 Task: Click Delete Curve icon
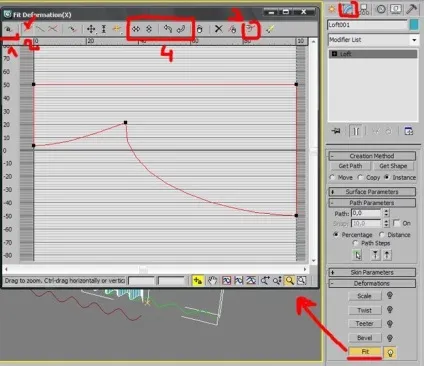(232, 29)
